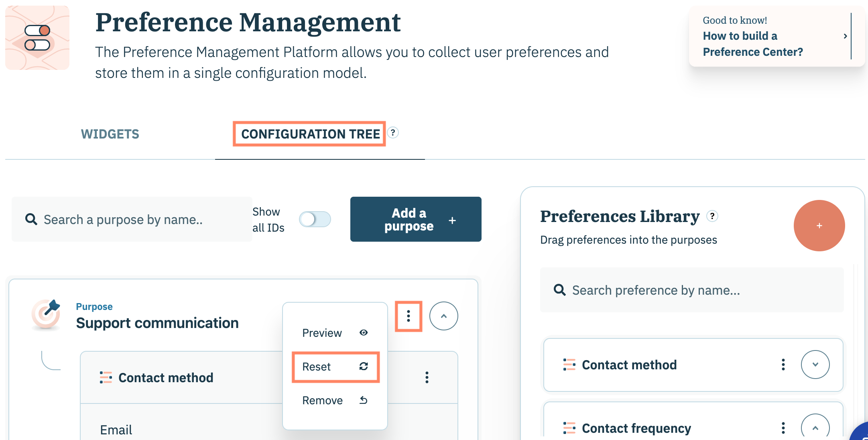Screen dimensions: 868x440
Task: Open Contact frequency three-dot menu
Action: [783, 428]
